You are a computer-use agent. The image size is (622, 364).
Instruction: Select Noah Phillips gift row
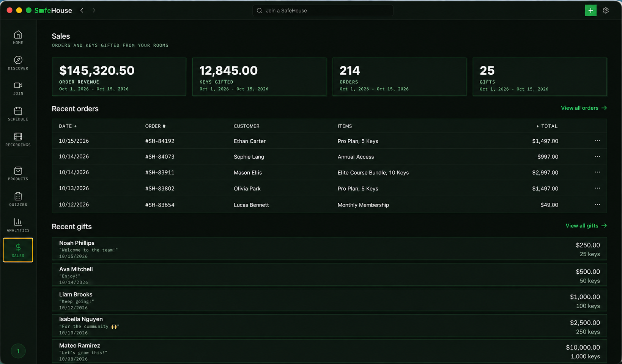click(x=329, y=249)
